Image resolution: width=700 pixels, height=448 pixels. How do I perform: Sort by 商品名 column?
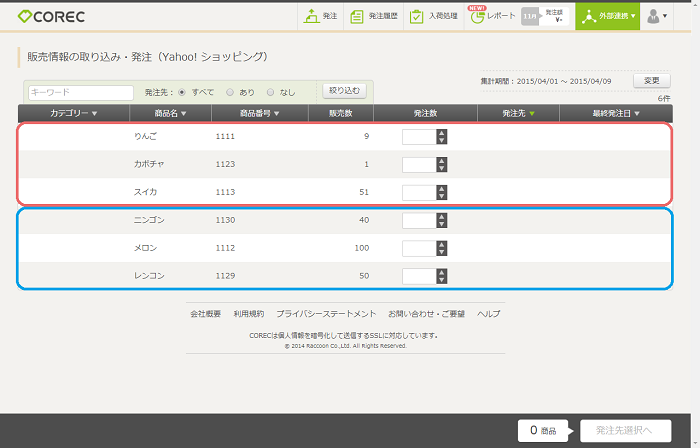pyautogui.click(x=171, y=113)
